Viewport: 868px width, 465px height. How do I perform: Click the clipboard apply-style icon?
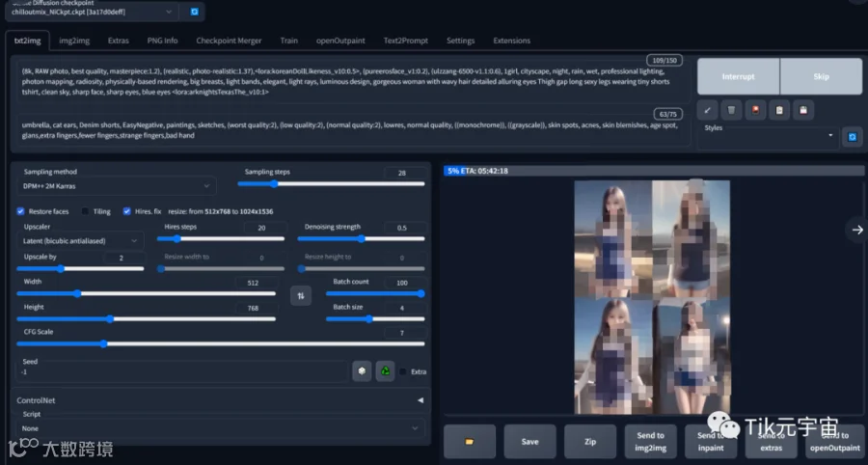(x=779, y=110)
